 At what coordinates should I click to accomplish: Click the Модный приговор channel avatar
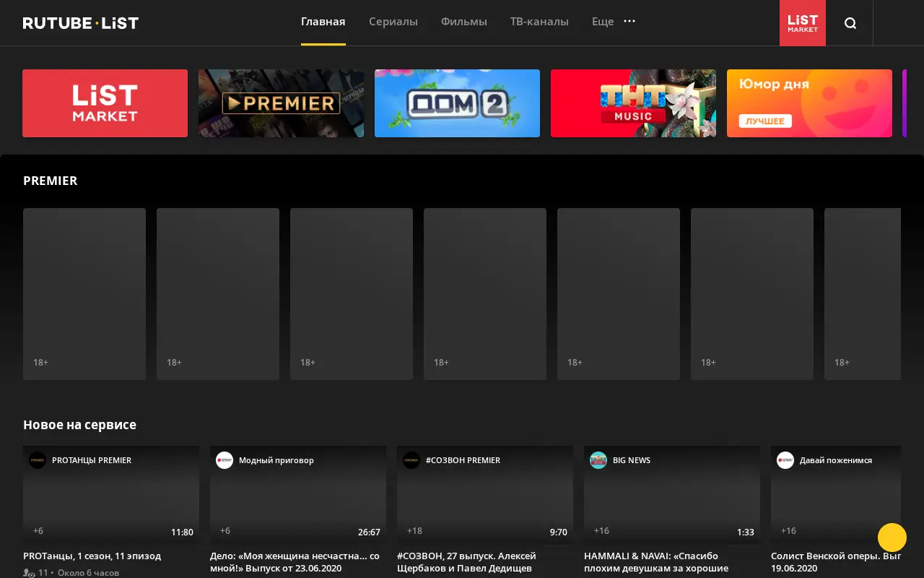coord(225,460)
